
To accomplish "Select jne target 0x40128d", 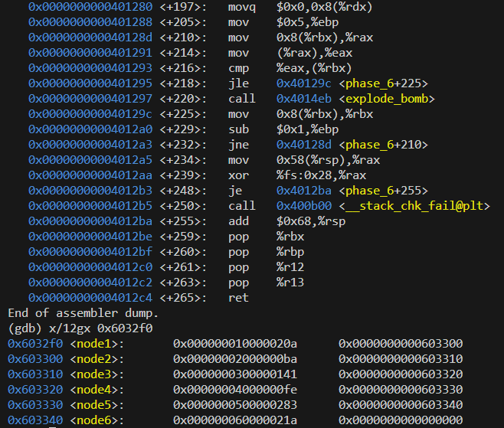I will (304, 145).
